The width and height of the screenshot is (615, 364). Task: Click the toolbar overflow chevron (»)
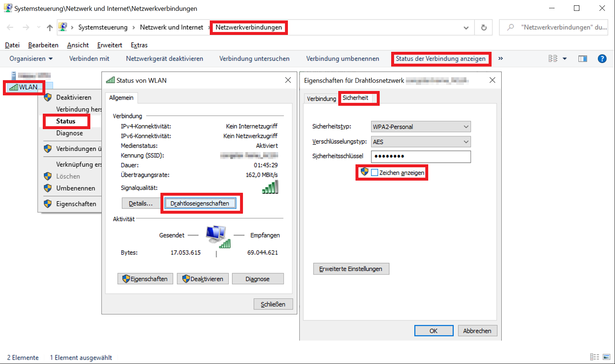coord(500,58)
